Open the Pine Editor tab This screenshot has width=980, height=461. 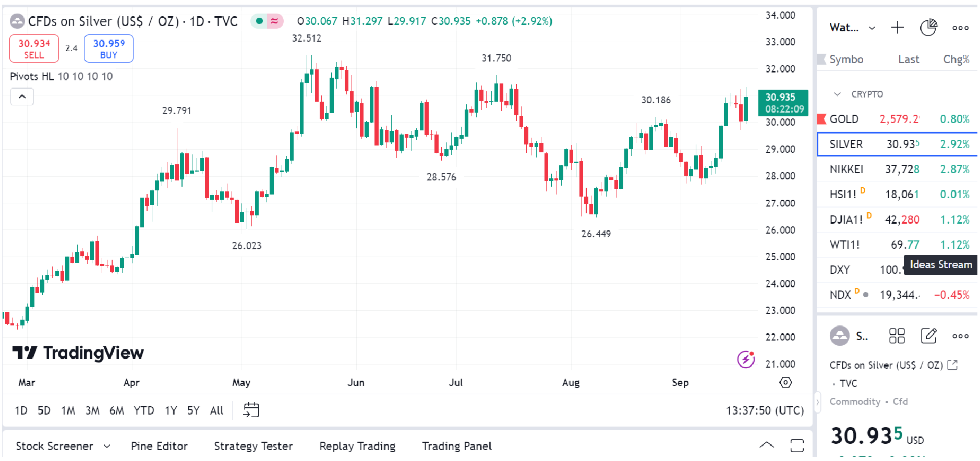point(159,446)
